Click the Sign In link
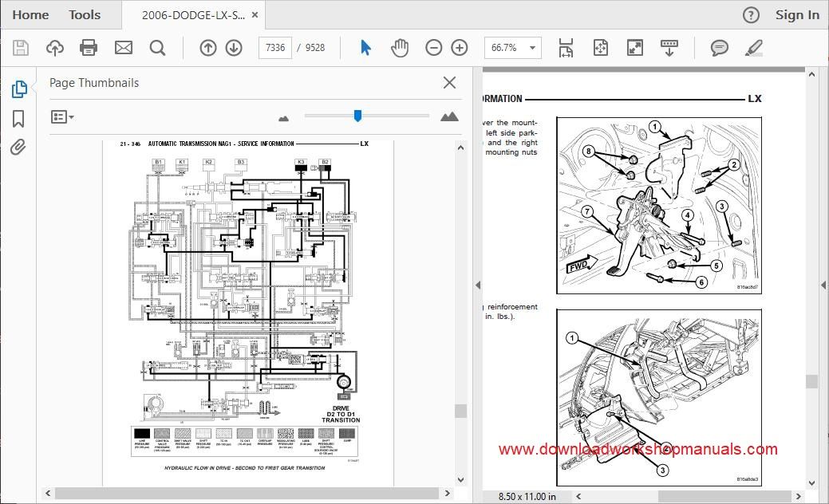The width and height of the screenshot is (829, 504). 797,15
